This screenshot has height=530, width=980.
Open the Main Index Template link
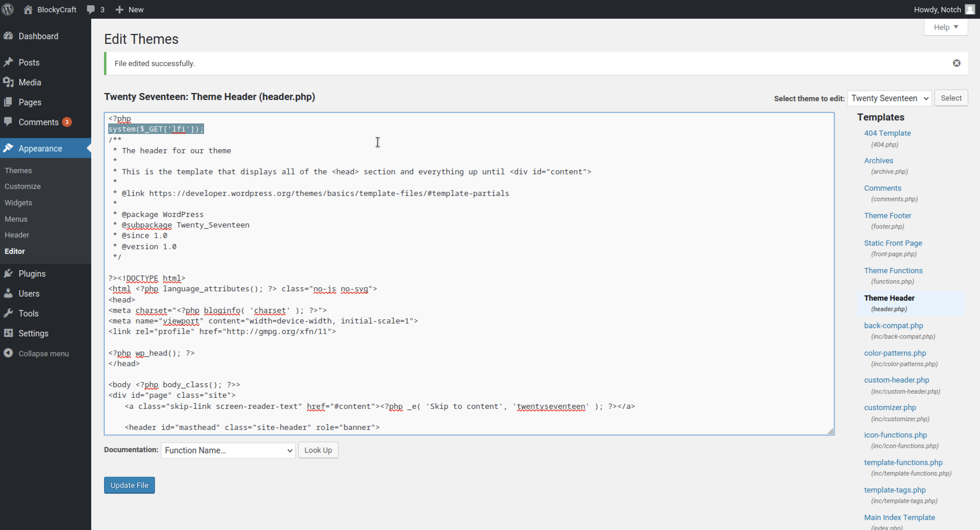(x=899, y=517)
